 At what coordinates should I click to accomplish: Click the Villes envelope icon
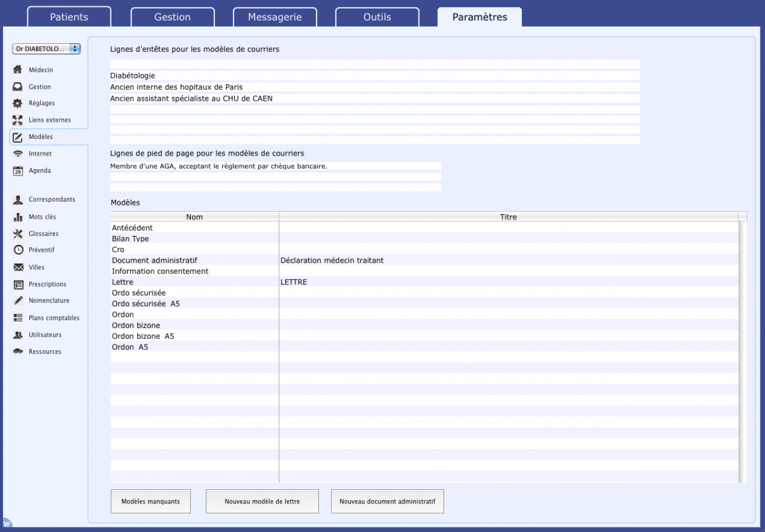(x=18, y=267)
